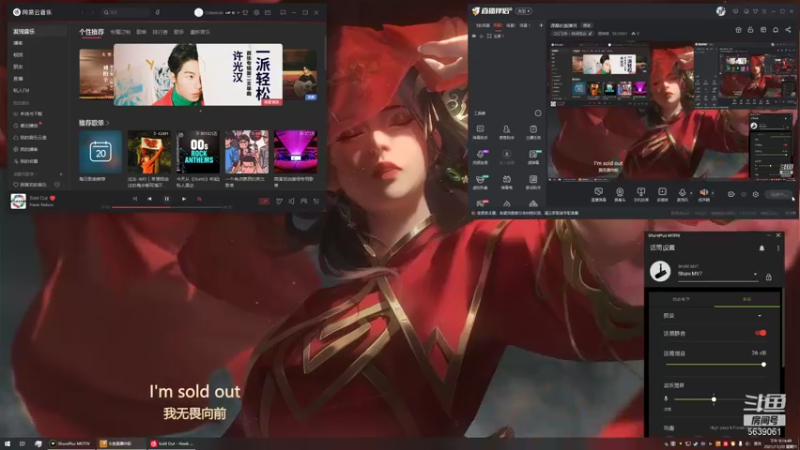The image size is (800, 450).
Task: Select the 个性推荐 tab
Action: coord(91,32)
